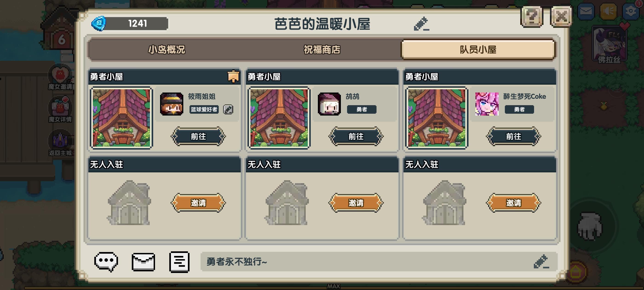Go to 鸪鸪's house with 前往
The image size is (644, 290).
356,136
